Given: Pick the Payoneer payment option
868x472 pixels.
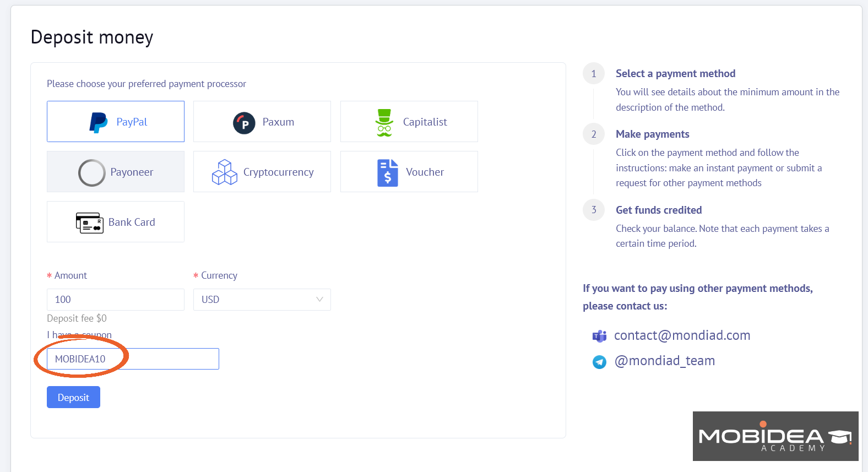Looking at the screenshot, I should [116, 172].
